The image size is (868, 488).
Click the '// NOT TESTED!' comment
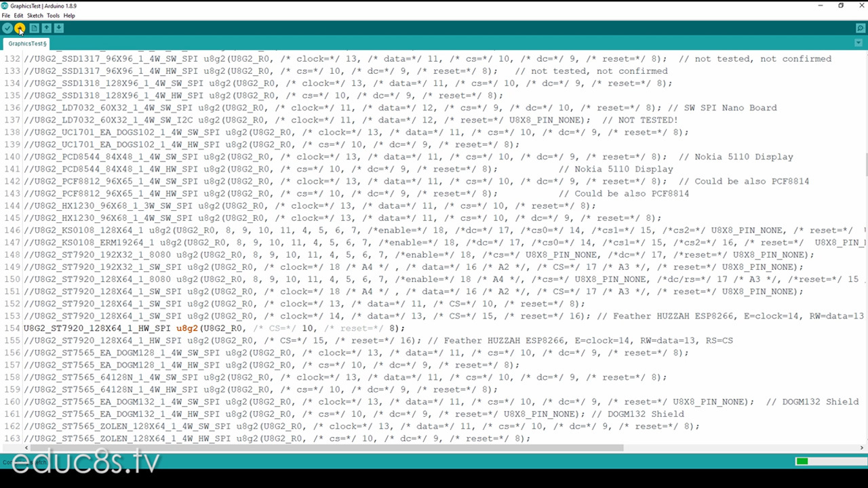point(639,120)
